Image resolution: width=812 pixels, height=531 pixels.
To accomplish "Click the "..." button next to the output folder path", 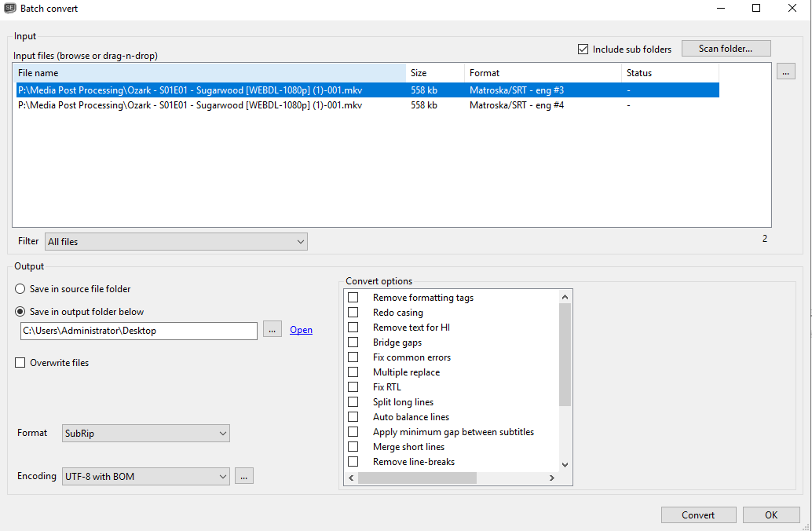I will coord(272,328).
